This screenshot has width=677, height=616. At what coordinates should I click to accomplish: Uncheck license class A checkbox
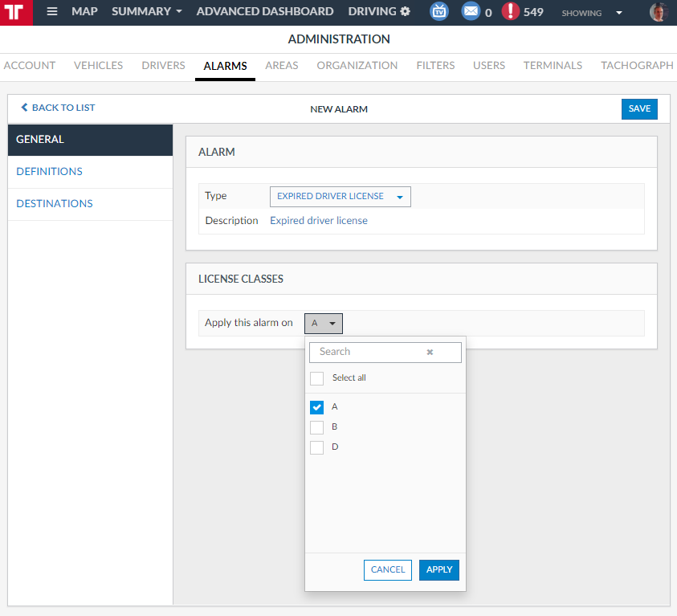click(316, 407)
